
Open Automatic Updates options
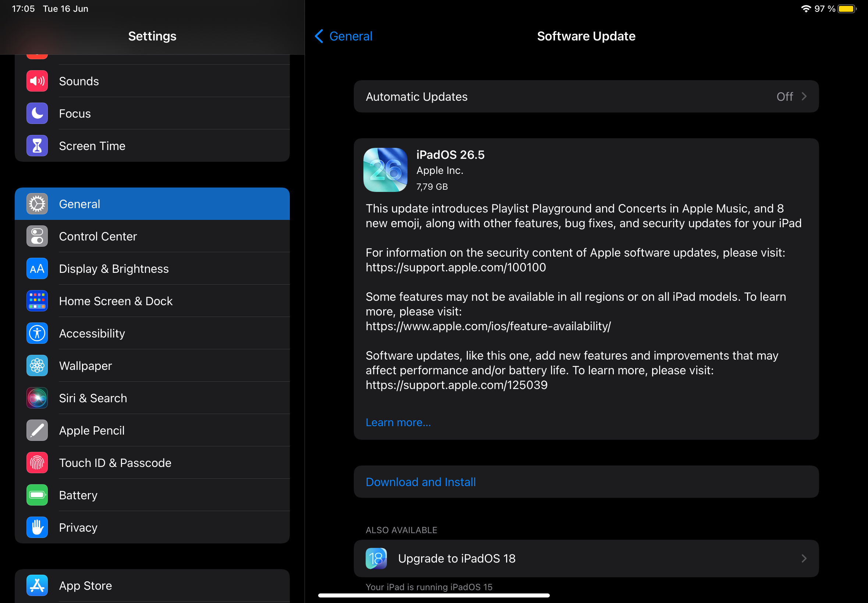click(586, 96)
